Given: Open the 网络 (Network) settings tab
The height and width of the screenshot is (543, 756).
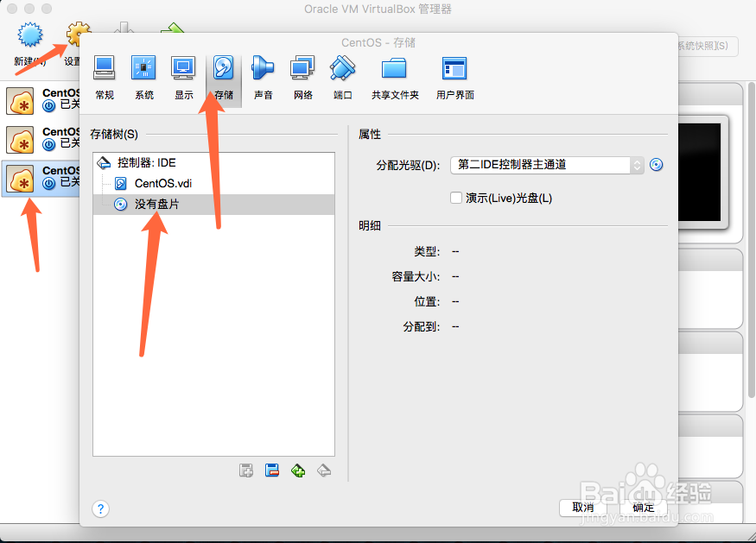Looking at the screenshot, I should pyautogui.click(x=302, y=78).
